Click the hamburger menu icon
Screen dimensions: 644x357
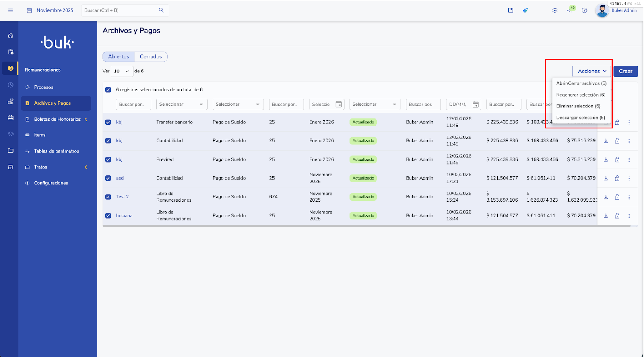point(11,10)
